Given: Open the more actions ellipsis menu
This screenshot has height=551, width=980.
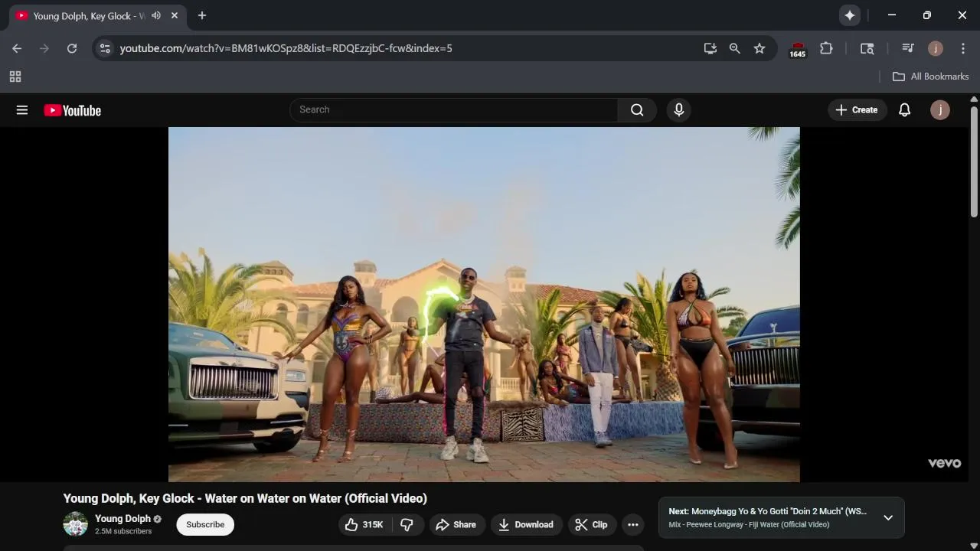Looking at the screenshot, I should click(x=632, y=524).
